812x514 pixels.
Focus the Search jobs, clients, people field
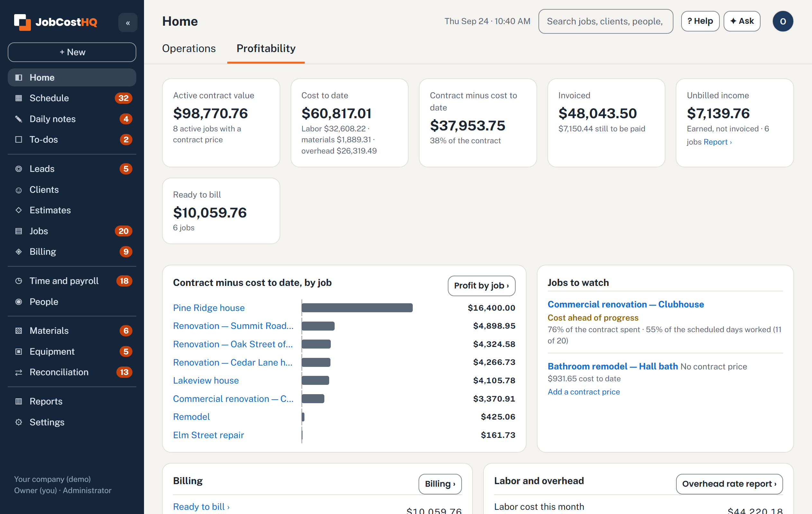click(606, 21)
